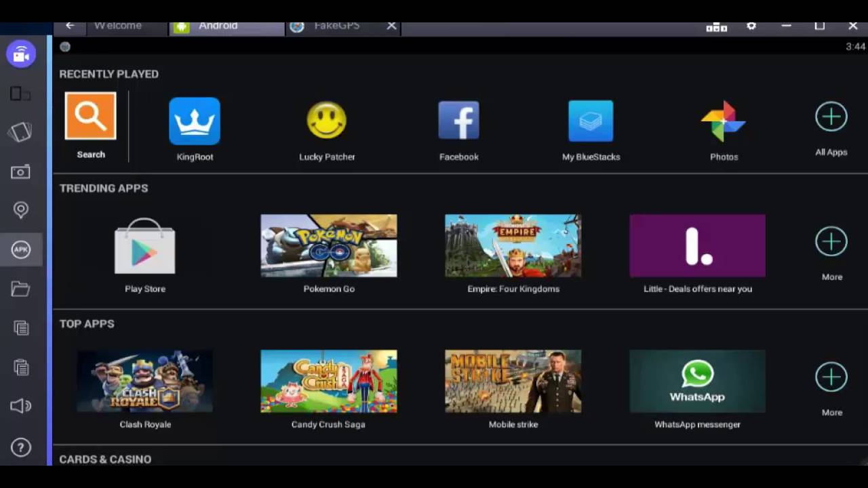Click the volume speaker sidebar icon
The height and width of the screenshot is (488, 868).
tap(20, 406)
